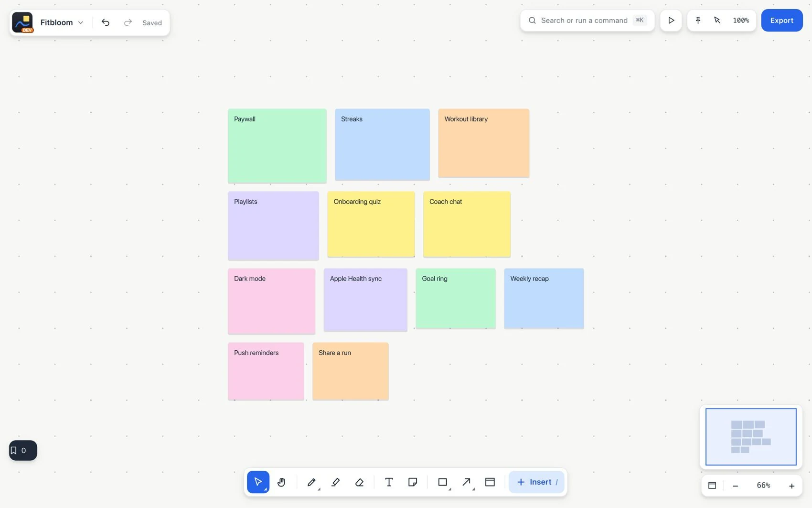The image size is (812, 508).
Task: Open the Insert menu
Action: pyautogui.click(x=537, y=482)
